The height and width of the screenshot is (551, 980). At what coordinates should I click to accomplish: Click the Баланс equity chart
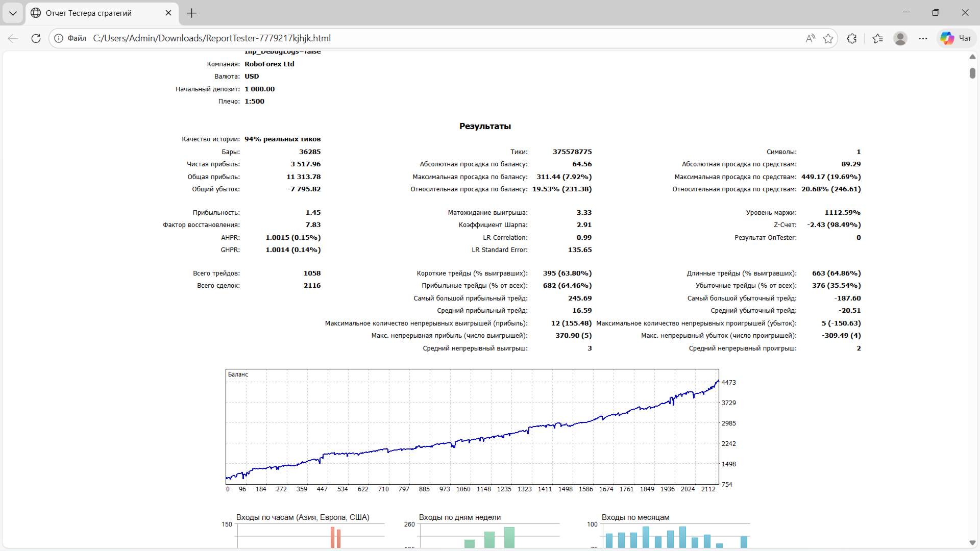click(472, 427)
